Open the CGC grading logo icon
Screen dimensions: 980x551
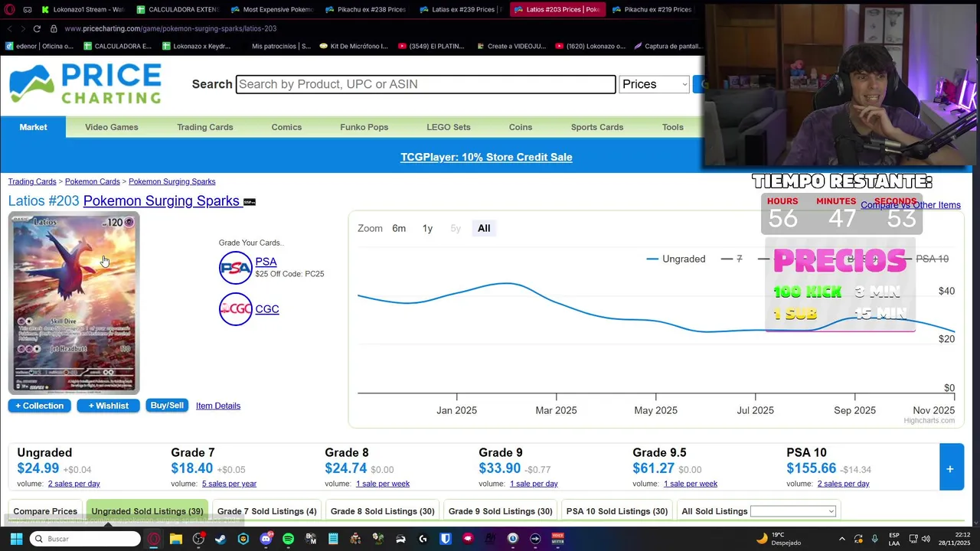point(235,309)
